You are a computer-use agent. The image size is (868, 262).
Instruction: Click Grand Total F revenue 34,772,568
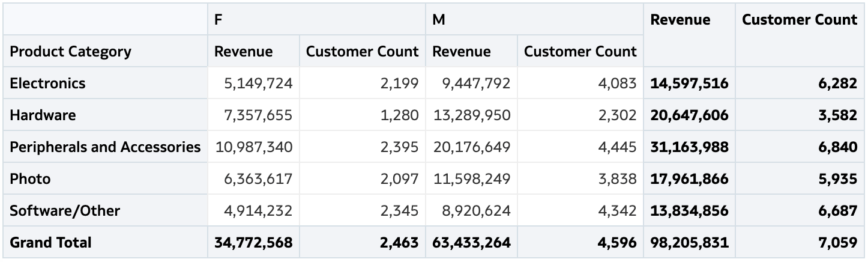253,242
